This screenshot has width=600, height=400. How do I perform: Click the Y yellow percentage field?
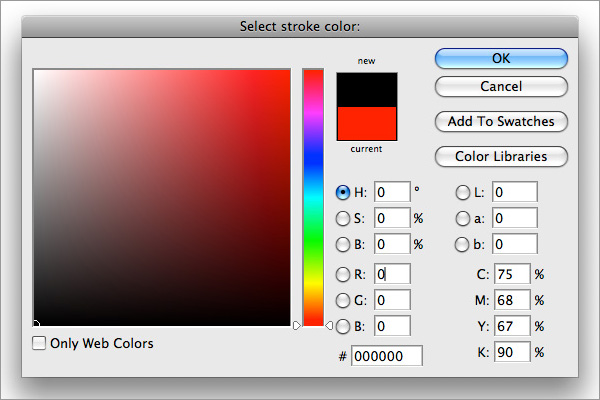coord(512,326)
